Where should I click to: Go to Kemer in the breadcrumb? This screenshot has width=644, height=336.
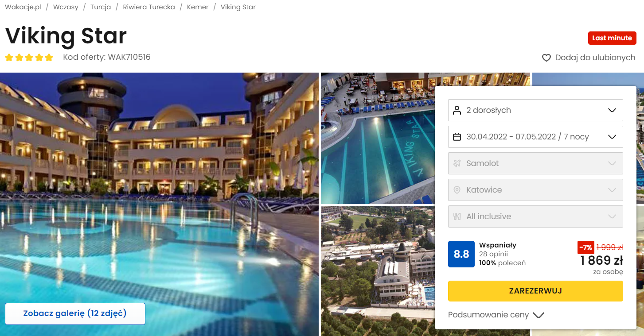[198, 7]
